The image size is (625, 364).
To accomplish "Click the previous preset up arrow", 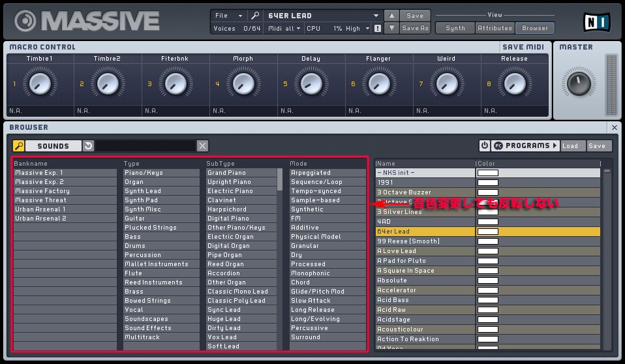I will tap(391, 16).
